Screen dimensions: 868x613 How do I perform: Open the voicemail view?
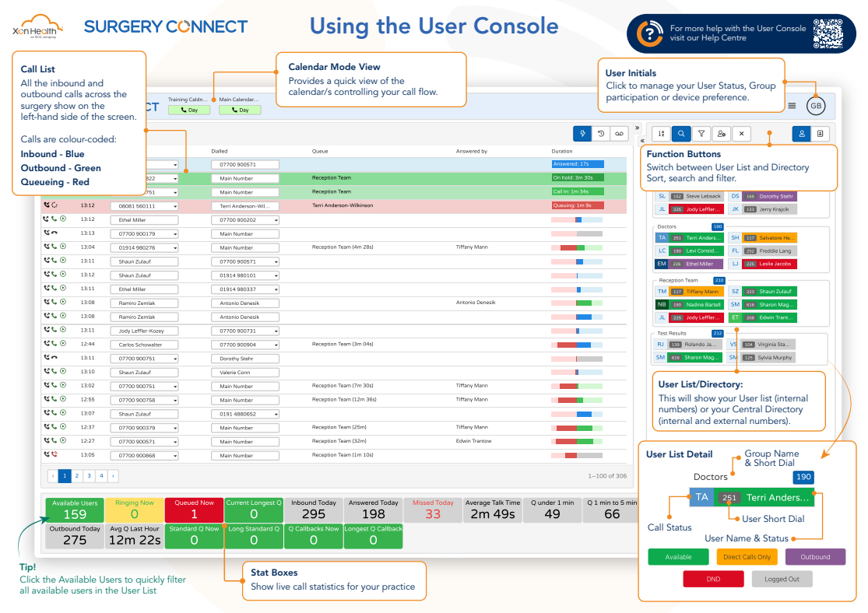pos(620,133)
